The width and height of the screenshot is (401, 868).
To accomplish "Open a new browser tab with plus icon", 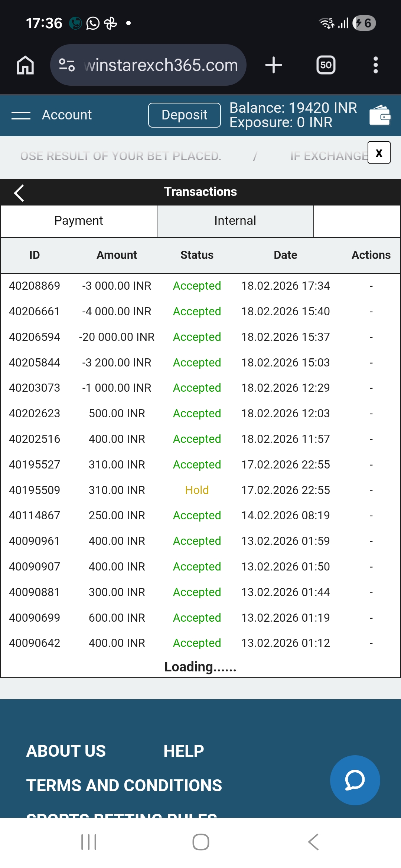I will (274, 65).
